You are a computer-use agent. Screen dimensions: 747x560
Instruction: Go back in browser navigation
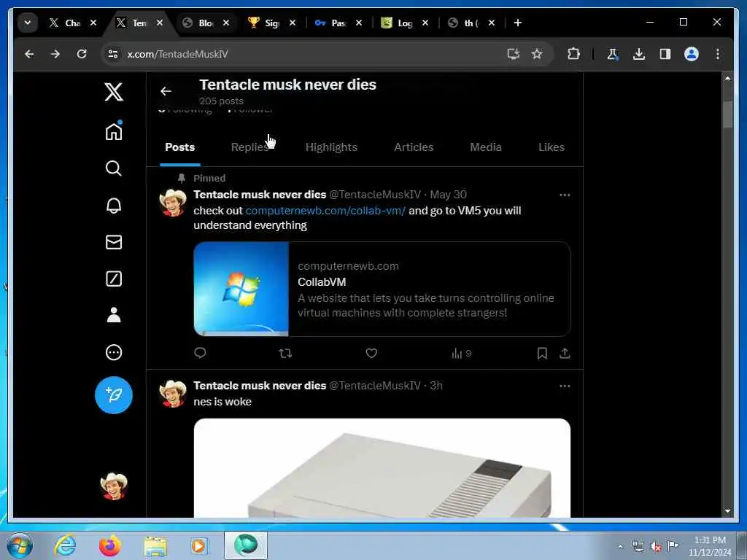[29, 54]
